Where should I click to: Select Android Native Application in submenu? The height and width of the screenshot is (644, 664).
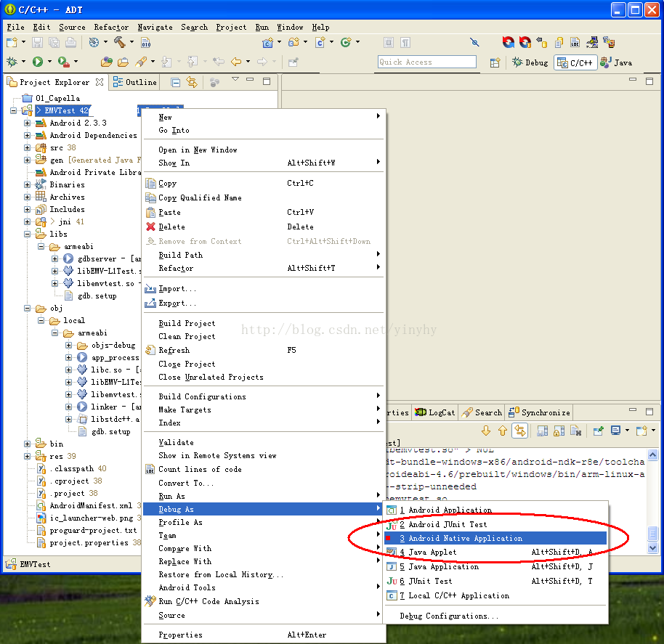[495, 538]
